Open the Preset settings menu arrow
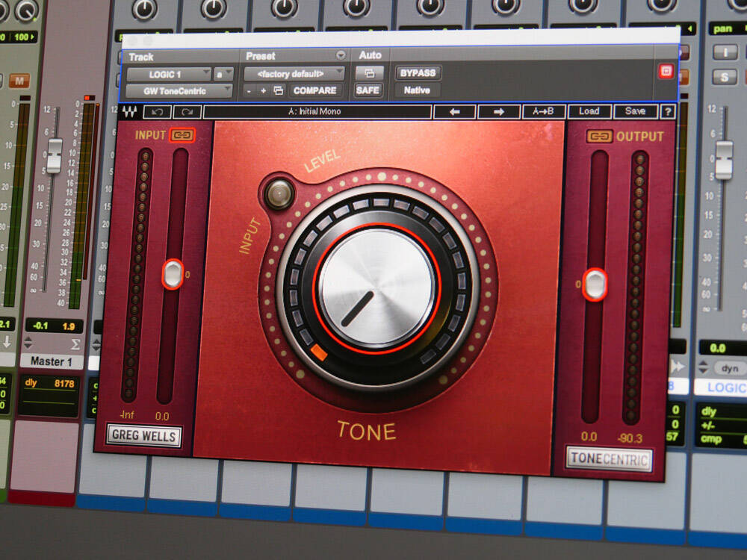The image size is (747, 560). click(341, 55)
